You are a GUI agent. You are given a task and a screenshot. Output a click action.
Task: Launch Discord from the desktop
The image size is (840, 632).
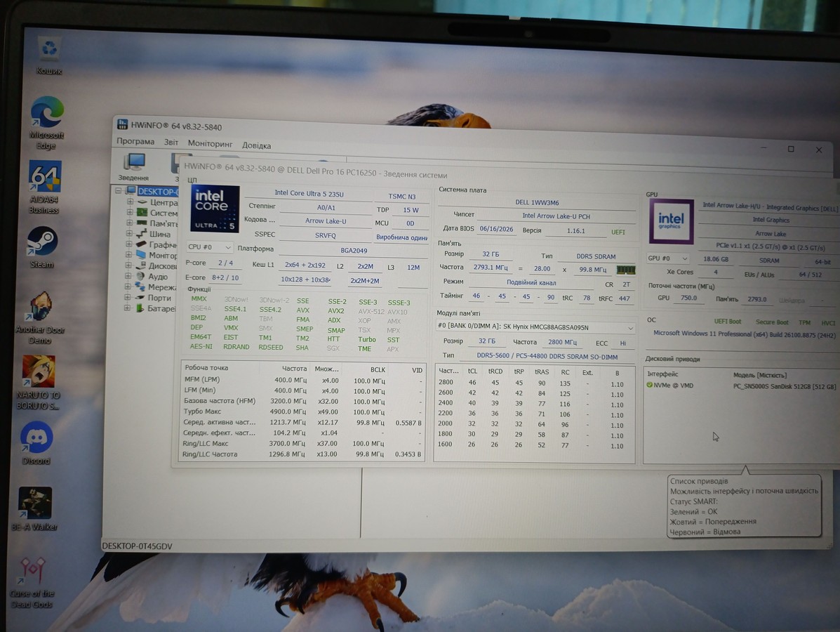[x=36, y=443]
